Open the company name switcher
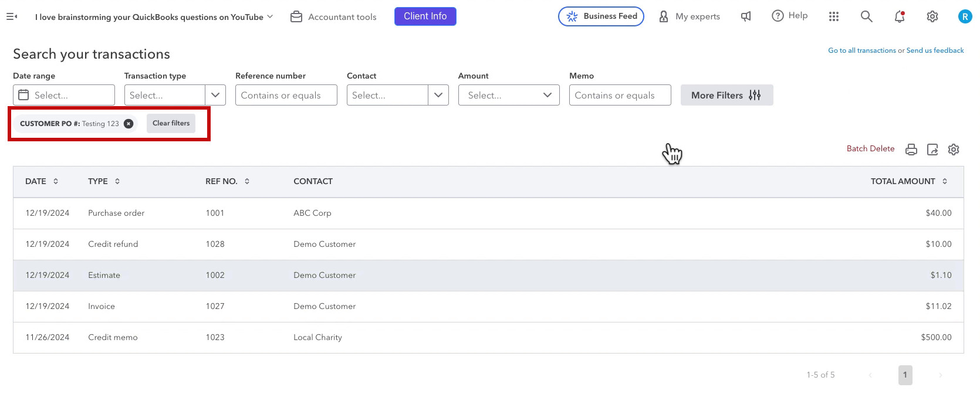The width and height of the screenshot is (980, 394). pos(154,17)
